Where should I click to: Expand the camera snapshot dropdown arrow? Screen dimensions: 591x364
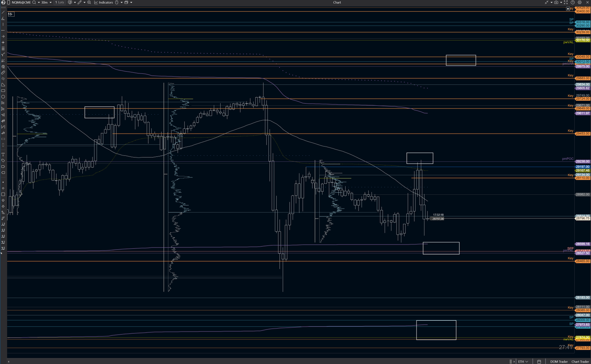(561, 2)
